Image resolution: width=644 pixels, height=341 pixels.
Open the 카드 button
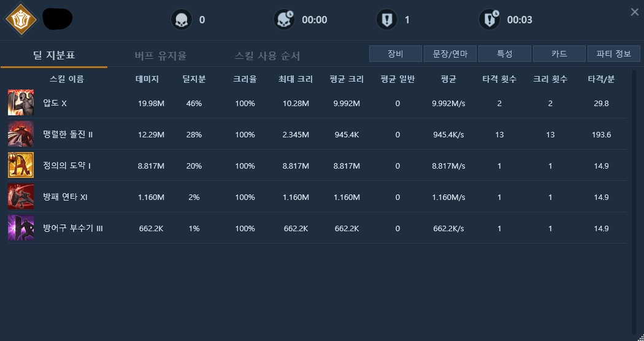(x=559, y=54)
